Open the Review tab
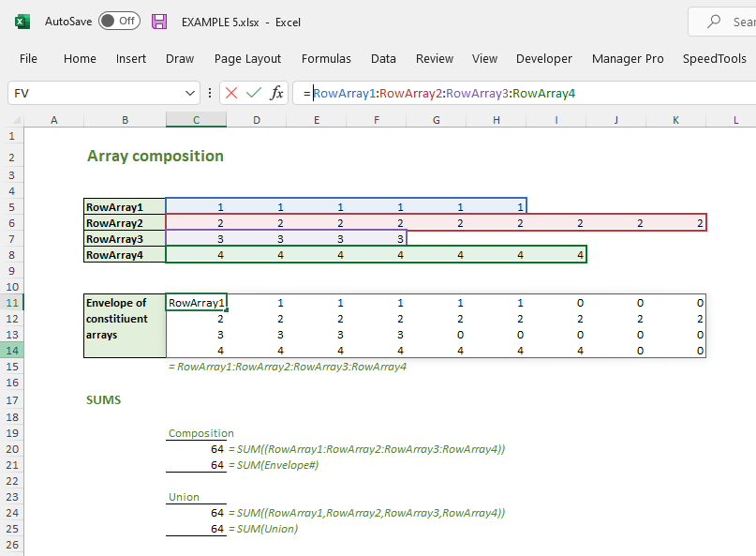Viewport: 756px width, 556px height. click(435, 58)
